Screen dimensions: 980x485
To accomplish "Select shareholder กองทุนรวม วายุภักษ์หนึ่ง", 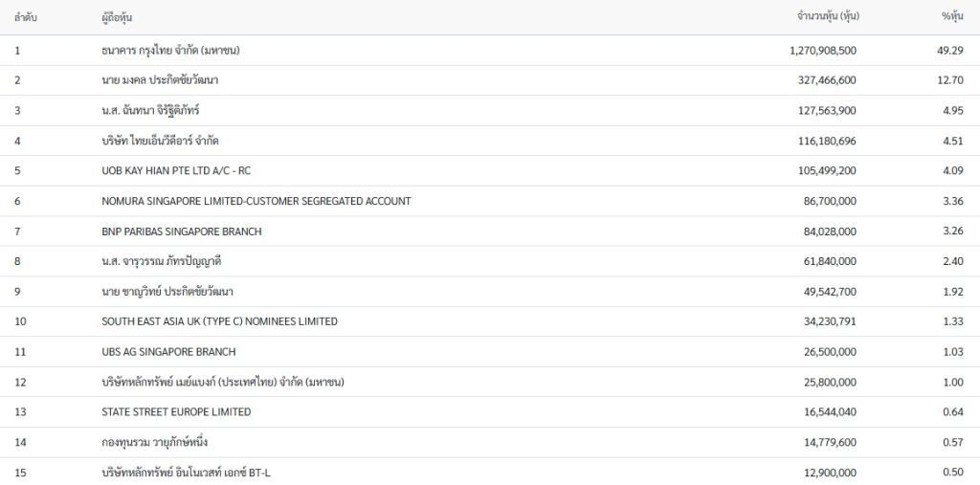I will 154,443.
